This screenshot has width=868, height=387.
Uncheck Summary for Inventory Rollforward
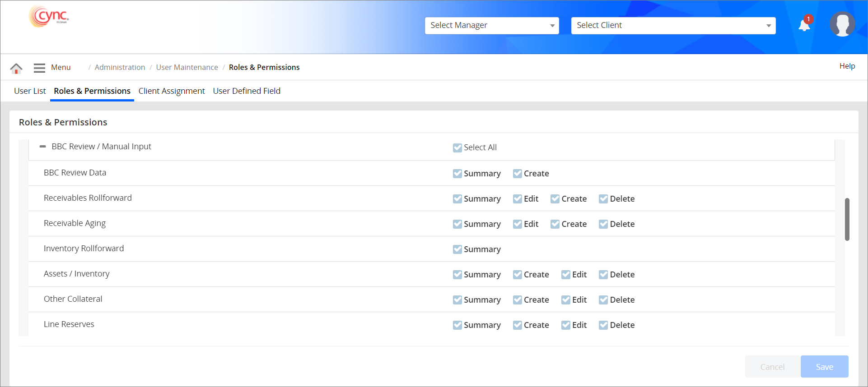coord(457,249)
